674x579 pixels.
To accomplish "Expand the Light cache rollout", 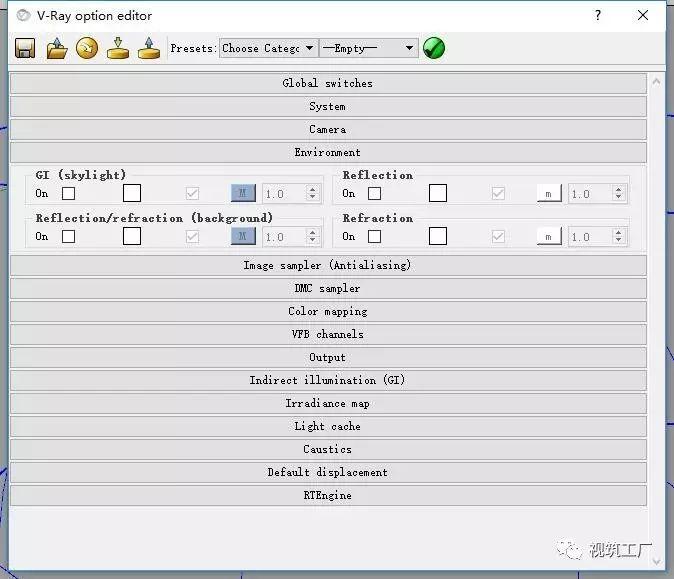I will (x=328, y=426).
